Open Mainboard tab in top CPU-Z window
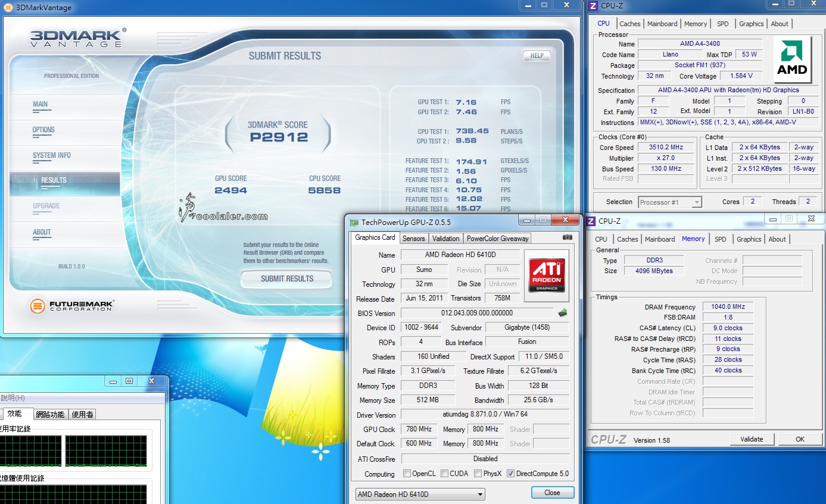Screen dimensions: 826x504 662,24
